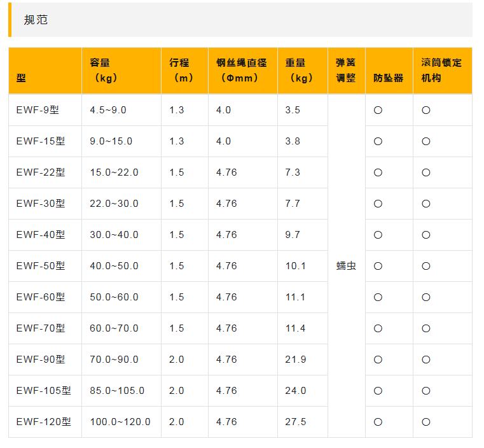
Task: Click the 钢丝绳直径 (Φmm) column header
Action: (242, 71)
